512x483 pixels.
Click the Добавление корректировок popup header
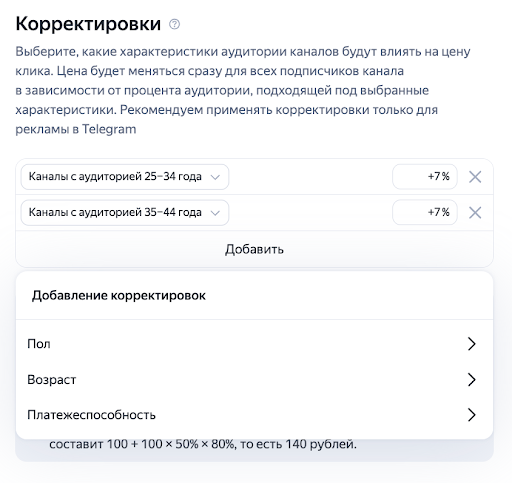coord(119,295)
